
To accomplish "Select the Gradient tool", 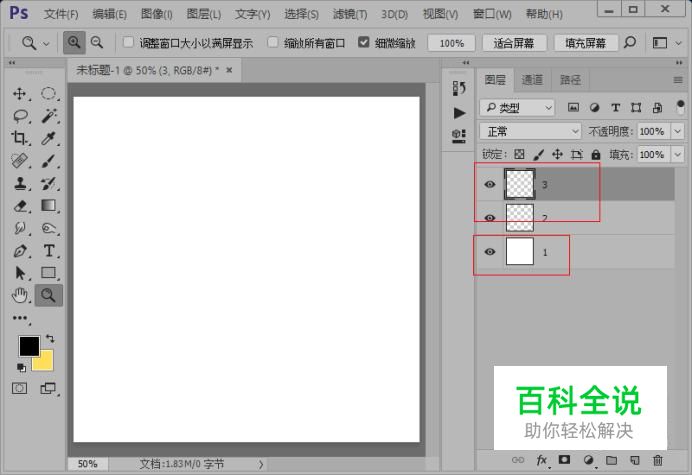I will click(x=48, y=205).
